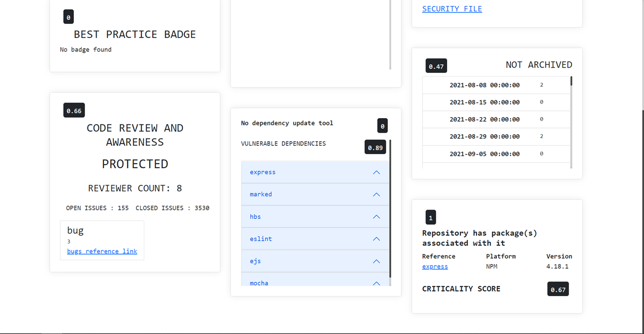Click the 0.67 Criticality Score badge
The height and width of the screenshot is (334, 644).
click(x=557, y=288)
